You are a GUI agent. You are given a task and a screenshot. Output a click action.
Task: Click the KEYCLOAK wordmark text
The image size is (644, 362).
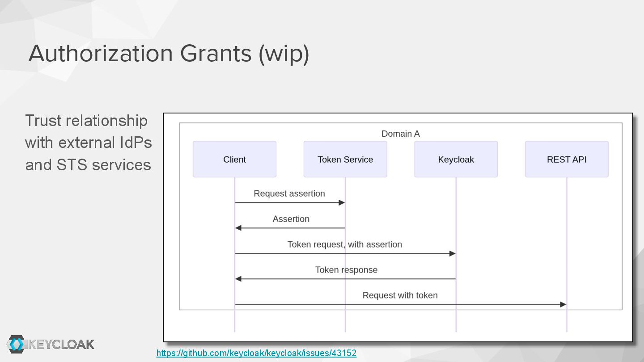point(61,344)
